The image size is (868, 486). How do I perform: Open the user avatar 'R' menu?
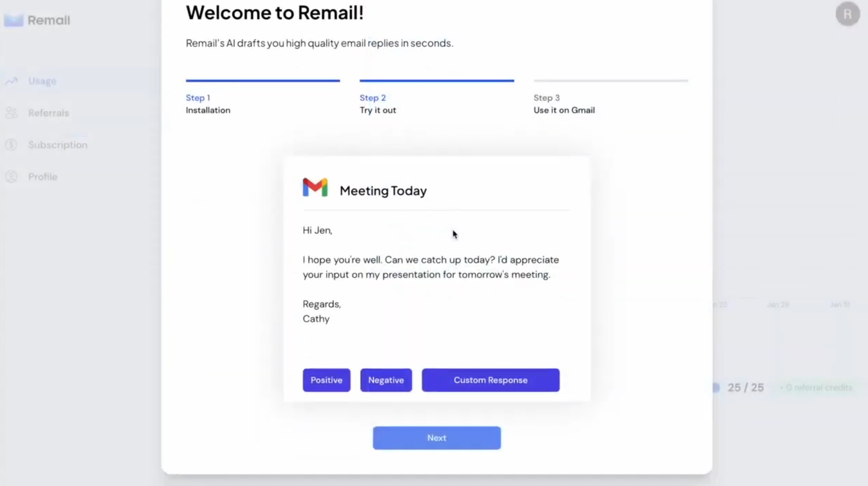[x=848, y=14]
